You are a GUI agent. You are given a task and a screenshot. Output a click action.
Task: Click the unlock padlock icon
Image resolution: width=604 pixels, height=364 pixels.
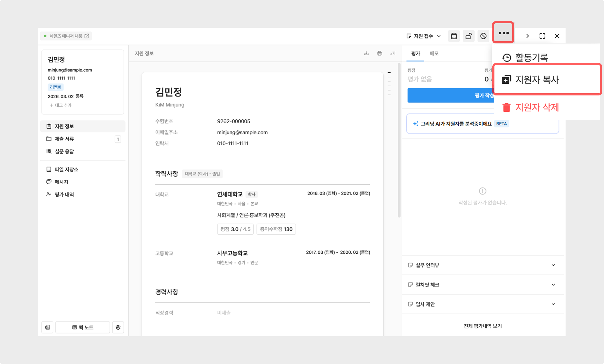(x=469, y=36)
